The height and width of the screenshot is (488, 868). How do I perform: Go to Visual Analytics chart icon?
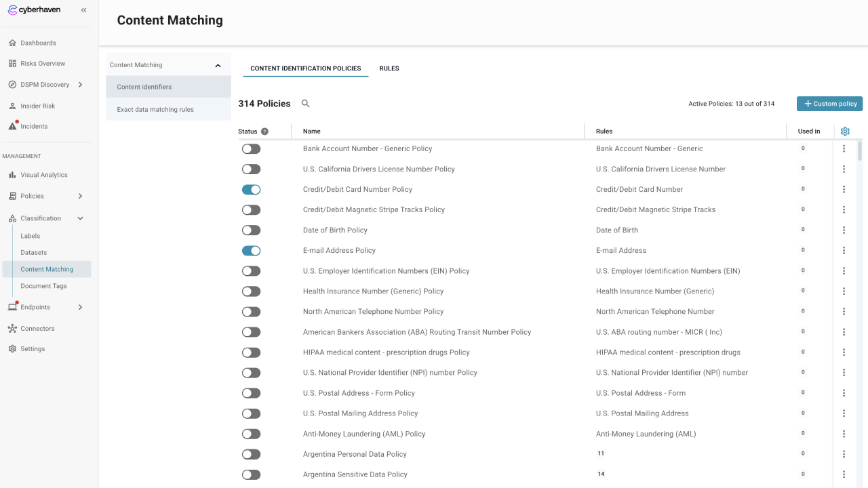[x=12, y=175]
